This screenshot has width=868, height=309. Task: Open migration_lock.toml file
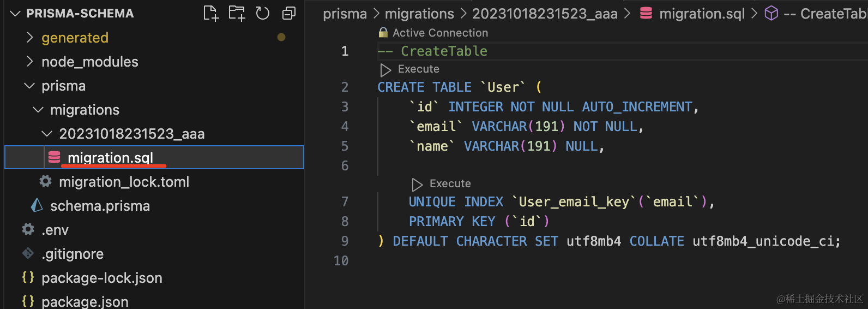124,182
